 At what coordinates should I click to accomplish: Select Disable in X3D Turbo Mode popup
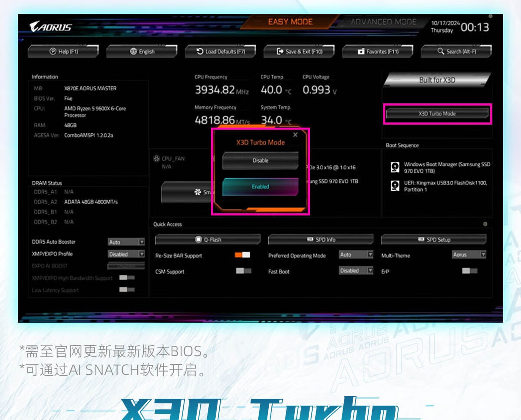click(x=260, y=160)
